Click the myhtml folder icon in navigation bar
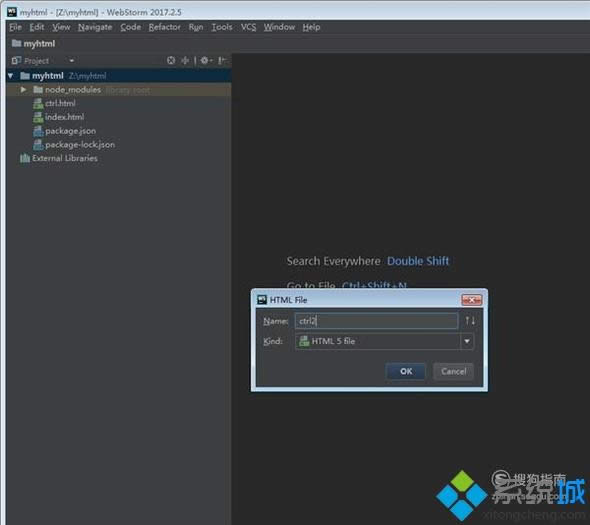The height and width of the screenshot is (525, 590). coord(16,43)
